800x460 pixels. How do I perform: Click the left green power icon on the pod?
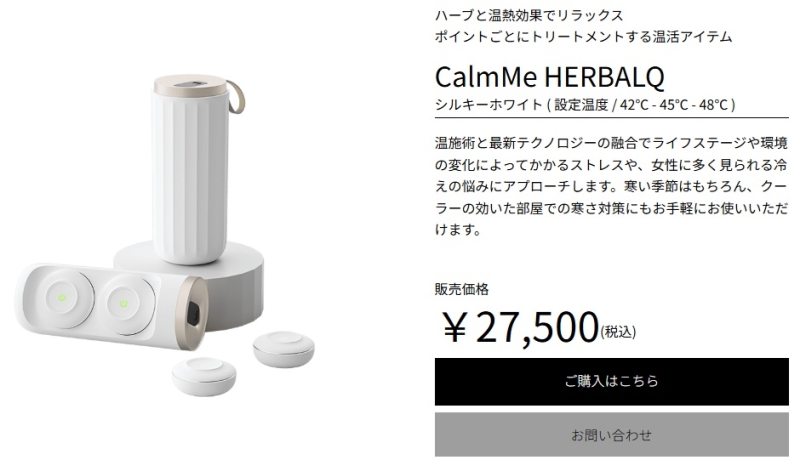coord(62,297)
